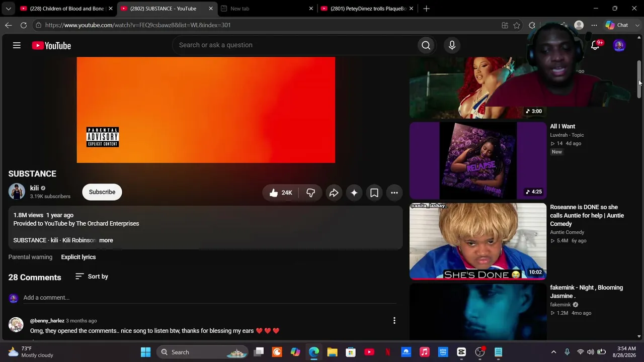The image size is (644, 362).
Task: Click the browser address bar URL
Action: 138,25
